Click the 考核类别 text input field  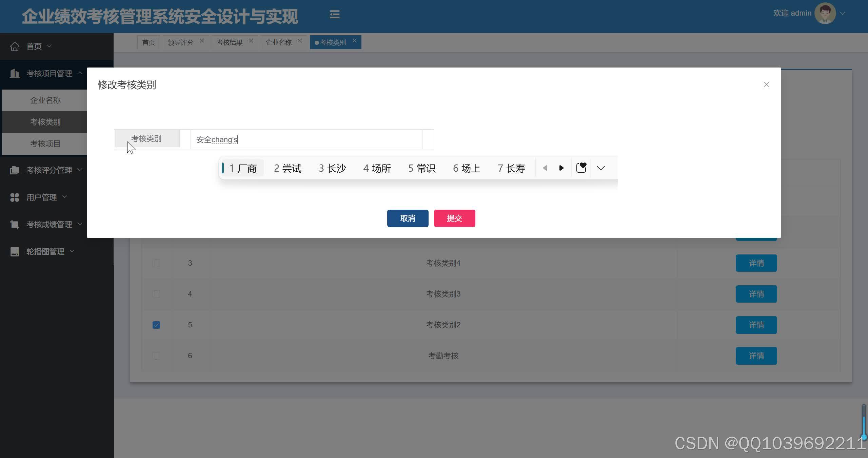tap(306, 139)
